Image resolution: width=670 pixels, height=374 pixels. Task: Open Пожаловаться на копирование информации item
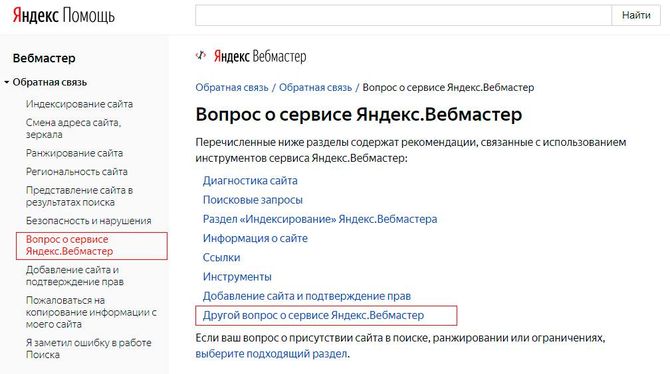coord(91,312)
